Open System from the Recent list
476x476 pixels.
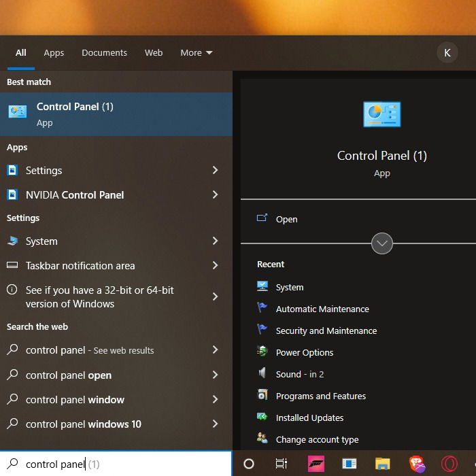click(x=290, y=287)
